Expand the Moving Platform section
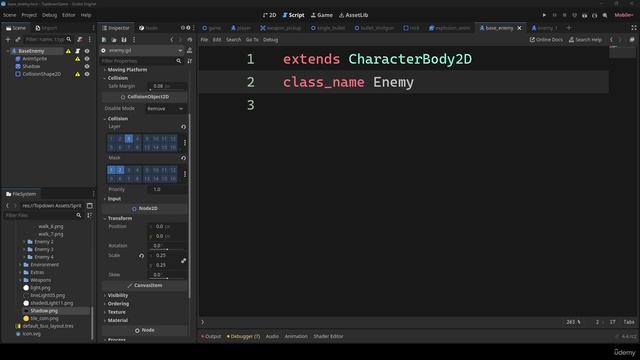The height and width of the screenshot is (360, 640). (x=126, y=70)
